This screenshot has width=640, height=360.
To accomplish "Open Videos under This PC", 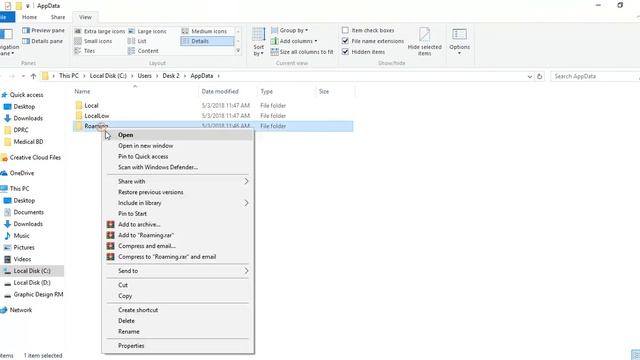I will (18, 259).
